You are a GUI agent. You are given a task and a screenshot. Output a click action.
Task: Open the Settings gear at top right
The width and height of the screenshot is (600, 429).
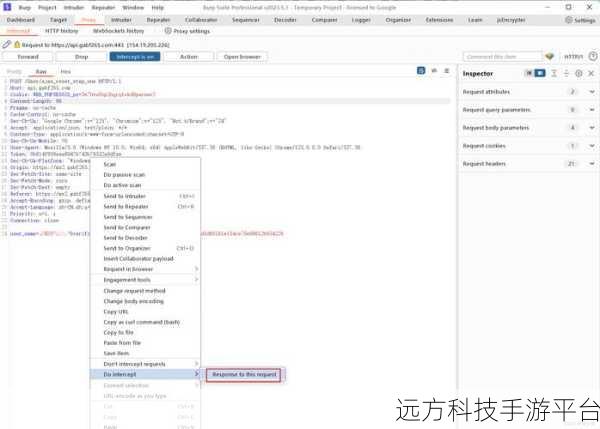(x=569, y=20)
